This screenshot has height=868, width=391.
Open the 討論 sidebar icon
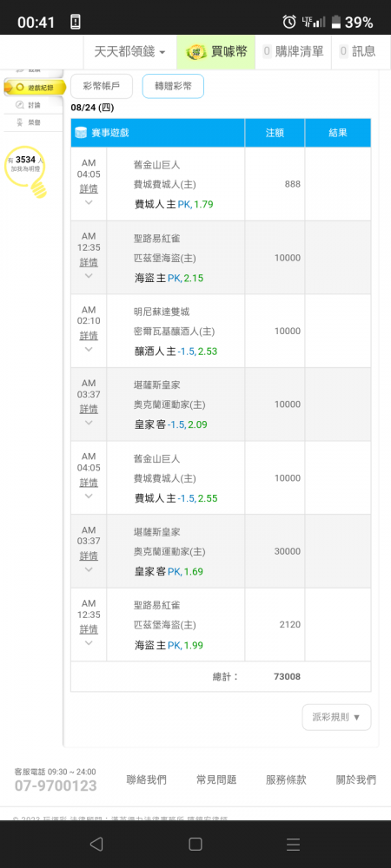(20, 105)
